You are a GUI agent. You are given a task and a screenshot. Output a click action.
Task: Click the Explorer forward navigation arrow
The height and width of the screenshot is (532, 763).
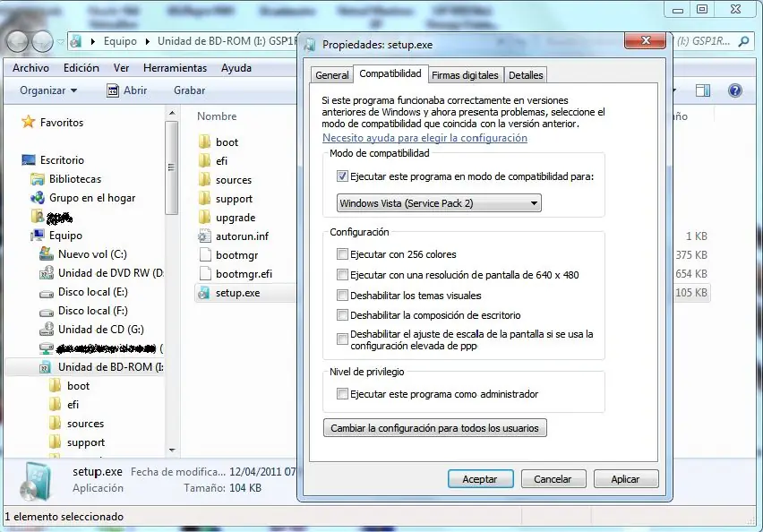click(x=42, y=41)
